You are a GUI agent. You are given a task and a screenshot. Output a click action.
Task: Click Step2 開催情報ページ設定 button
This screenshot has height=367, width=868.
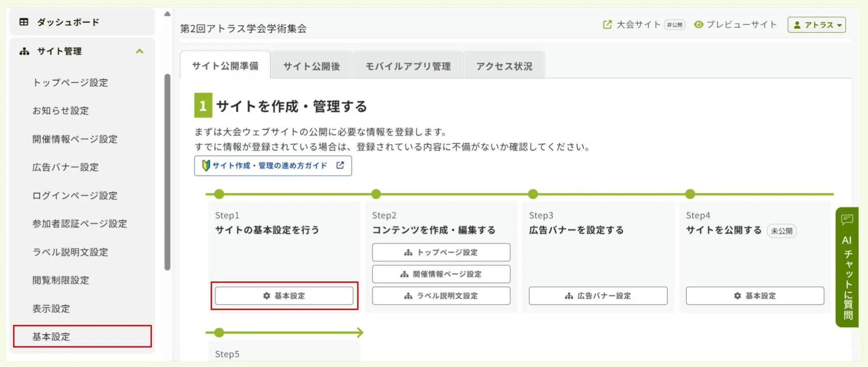[x=441, y=274]
